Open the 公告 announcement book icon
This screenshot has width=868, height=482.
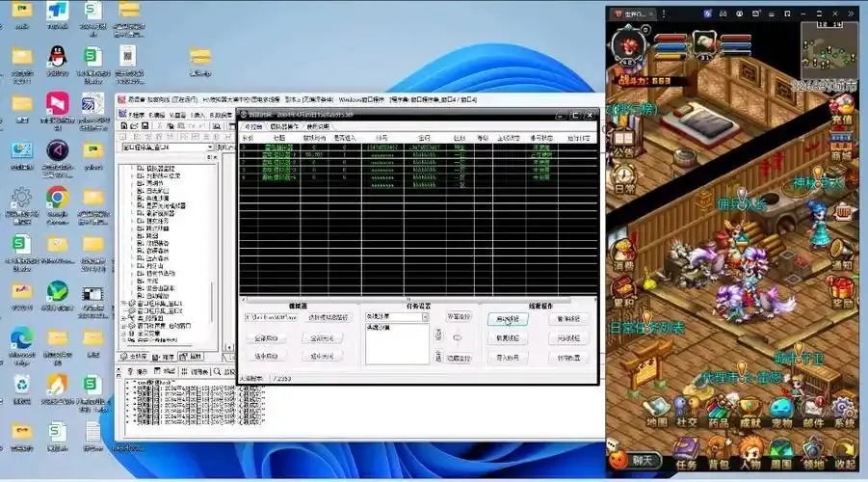[x=623, y=143]
